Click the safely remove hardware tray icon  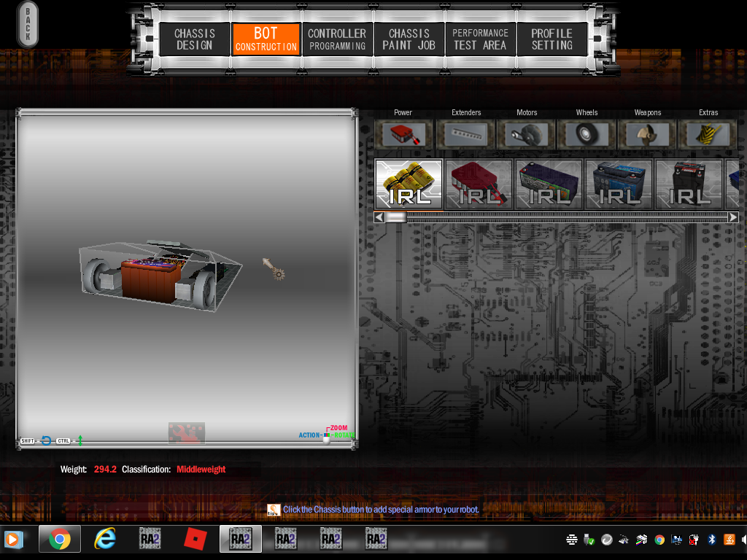coord(589,540)
